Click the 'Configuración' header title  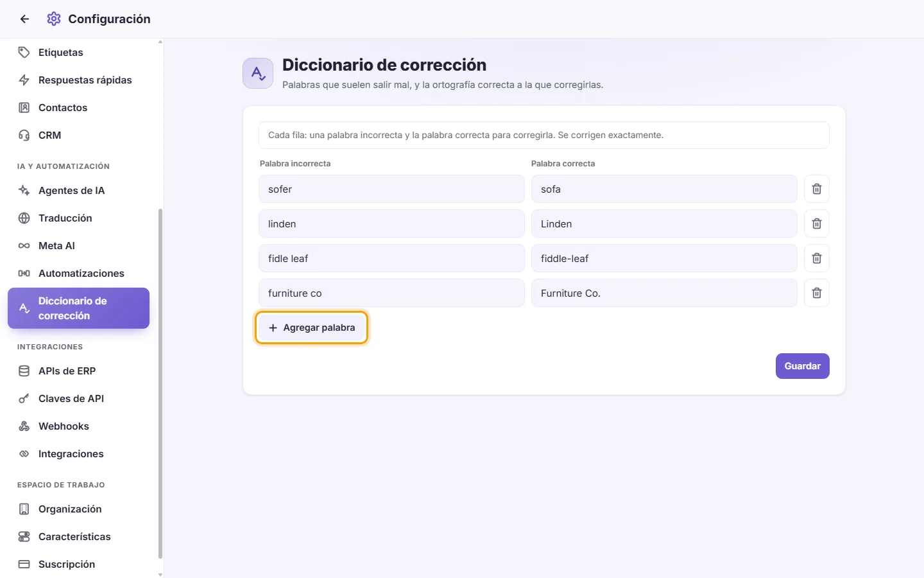(109, 19)
